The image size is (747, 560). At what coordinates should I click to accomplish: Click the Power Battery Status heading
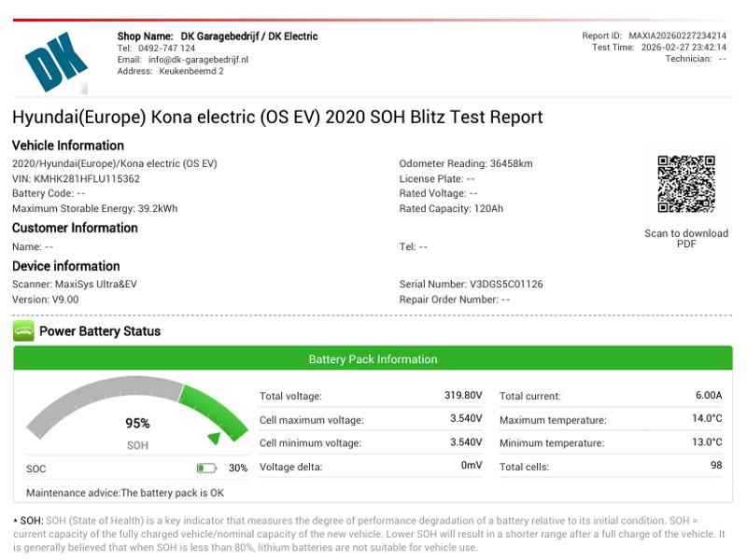click(100, 331)
